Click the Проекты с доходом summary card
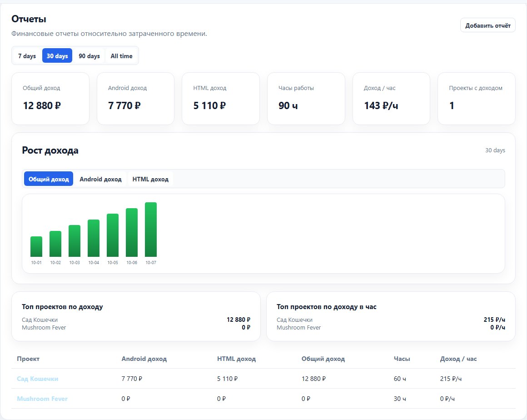527x420 pixels. click(477, 99)
